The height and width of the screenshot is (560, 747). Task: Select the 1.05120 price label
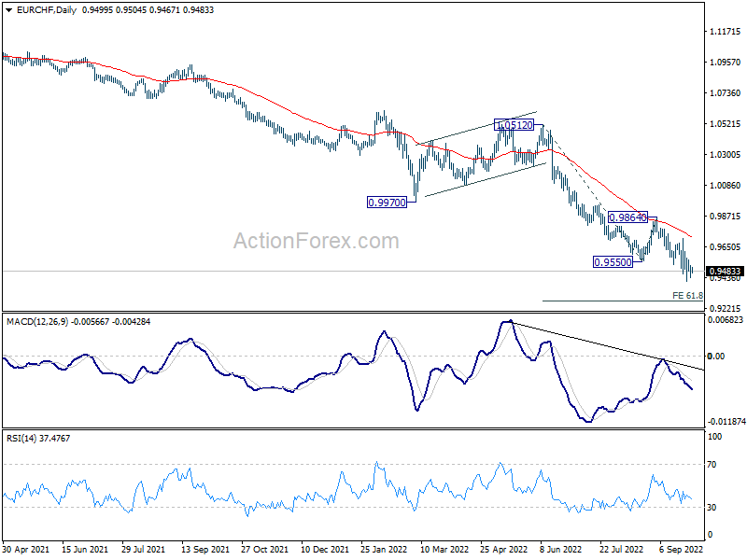click(x=514, y=125)
